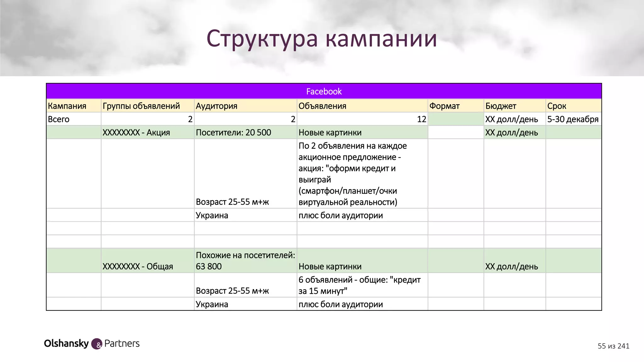Click the '6 объявлений - общие' description cell
The height and width of the screenshot is (362, 644).
362,285
